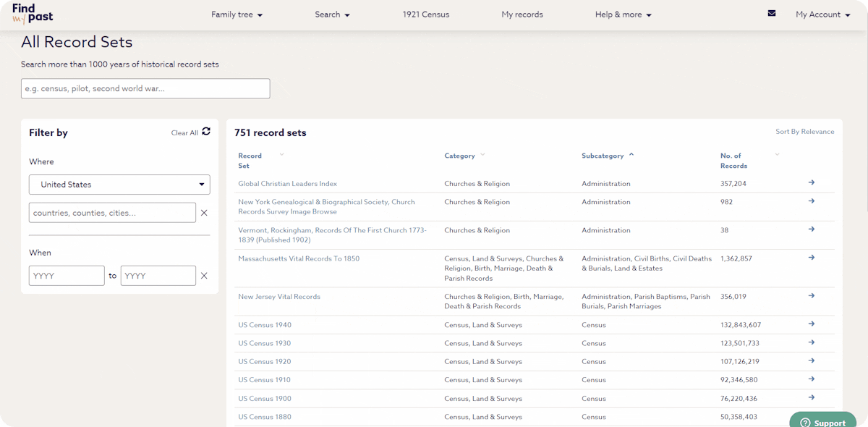Click arrow for Massachusetts Vital Records row
The height and width of the screenshot is (427, 868).
click(x=812, y=258)
